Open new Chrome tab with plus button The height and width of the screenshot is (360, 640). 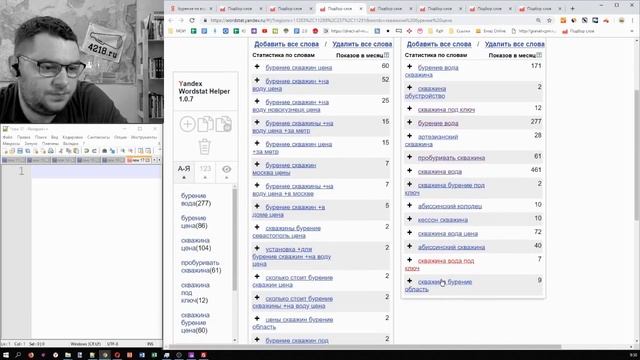point(572,9)
